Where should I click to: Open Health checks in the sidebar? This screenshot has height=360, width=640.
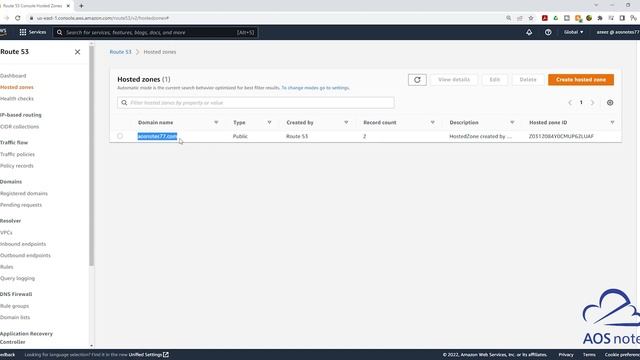tap(17, 99)
